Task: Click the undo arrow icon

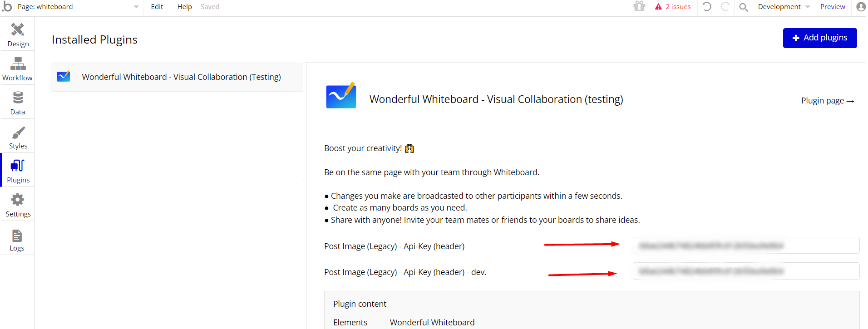Action: point(707,7)
